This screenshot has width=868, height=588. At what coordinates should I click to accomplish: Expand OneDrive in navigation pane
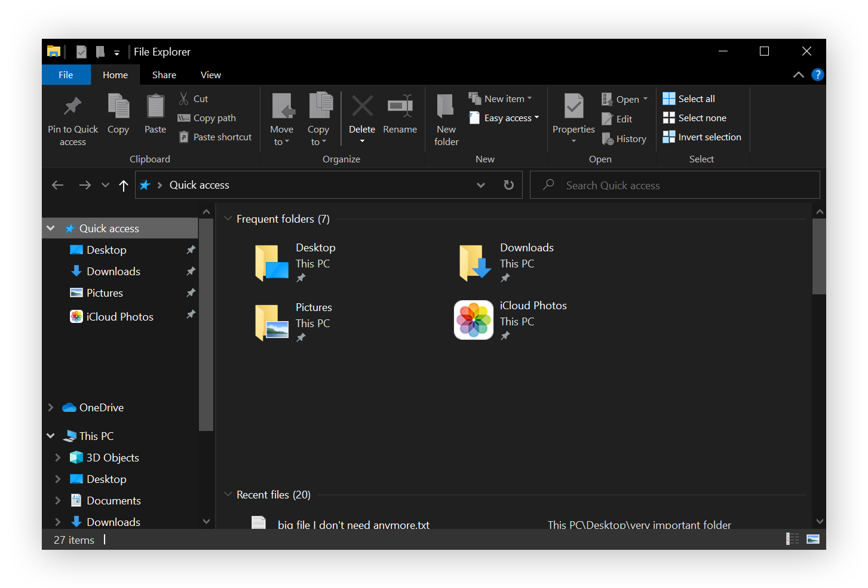point(51,407)
